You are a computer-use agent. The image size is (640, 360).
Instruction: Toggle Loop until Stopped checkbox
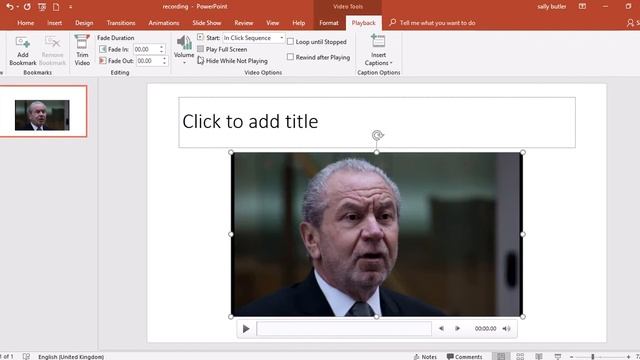tap(290, 42)
